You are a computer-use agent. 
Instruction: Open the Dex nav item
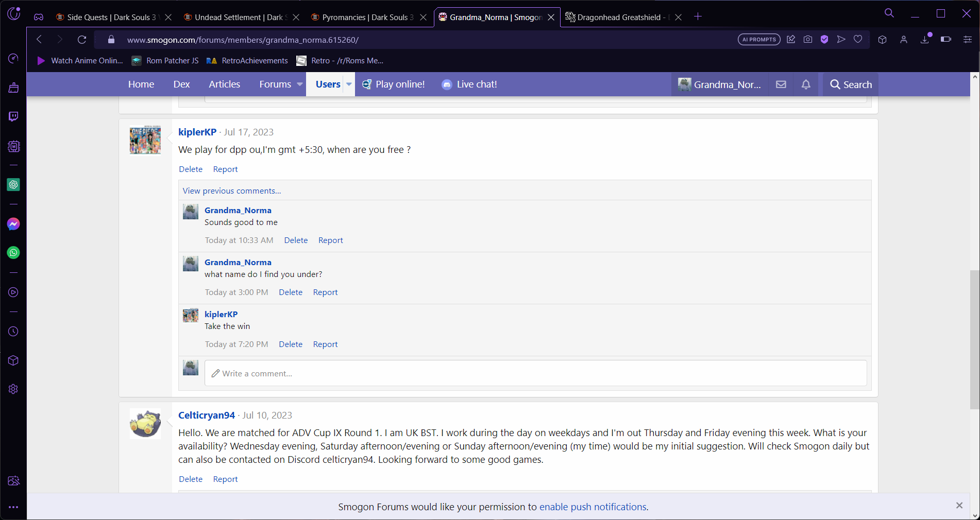tap(181, 84)
